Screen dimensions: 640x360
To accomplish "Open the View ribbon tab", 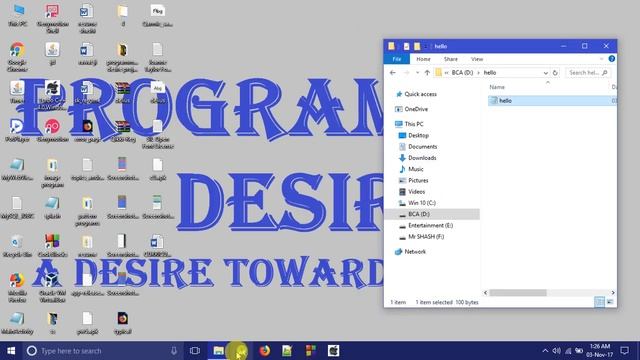I will tap(477, 59).
